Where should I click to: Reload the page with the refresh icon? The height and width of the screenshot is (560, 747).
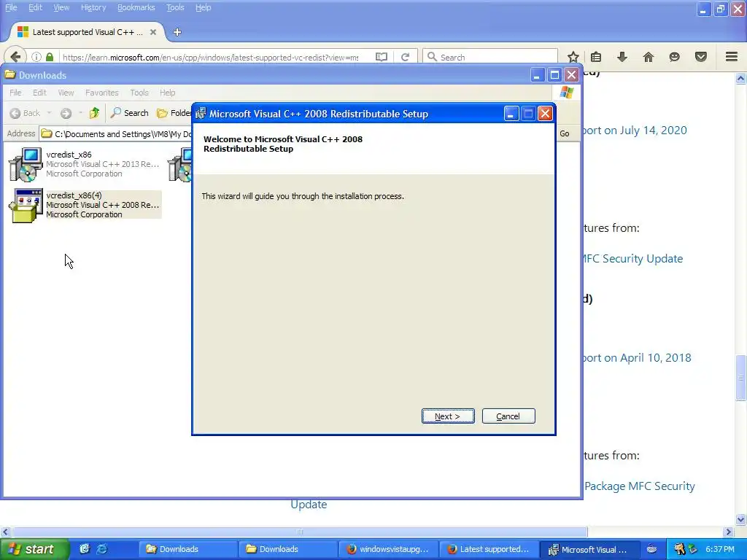pyautogui.click(x=405, y=57)
